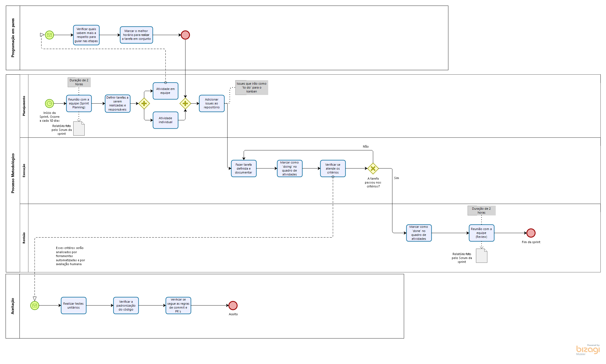Select text 'Esses critéros serão analisados'

[70, 256]
